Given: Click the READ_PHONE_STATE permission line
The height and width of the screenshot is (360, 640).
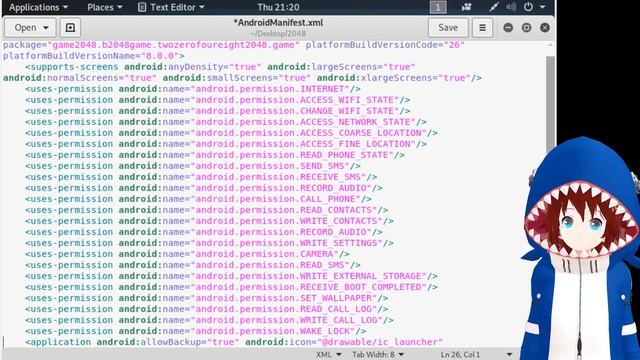Looking at the screenshot, I should [x=215, y=155].
